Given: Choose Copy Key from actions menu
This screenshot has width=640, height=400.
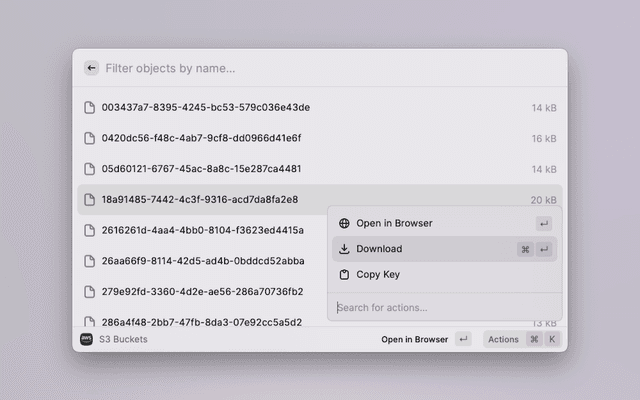Looking at the screenshot, I should pos(378,274).
